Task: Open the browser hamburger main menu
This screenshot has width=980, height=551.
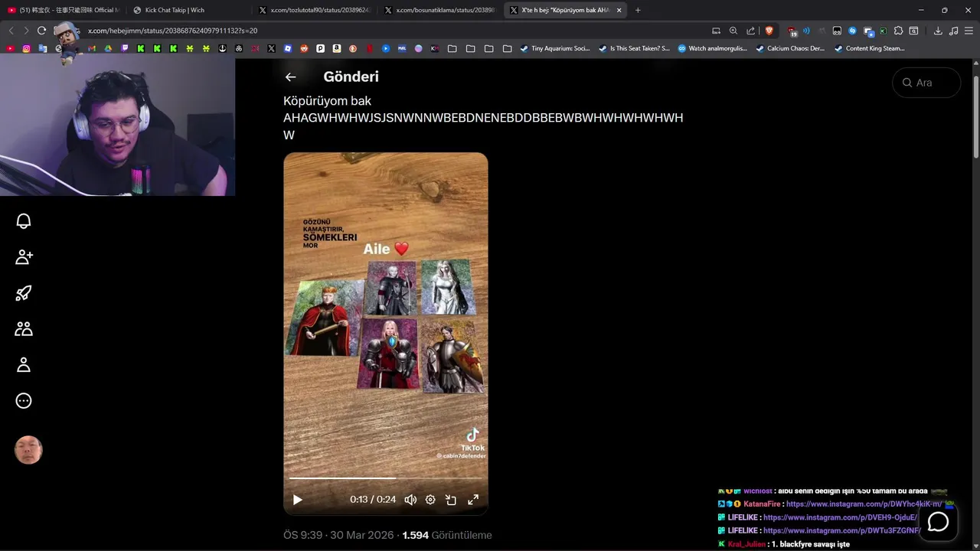Action: click(969, 31)
